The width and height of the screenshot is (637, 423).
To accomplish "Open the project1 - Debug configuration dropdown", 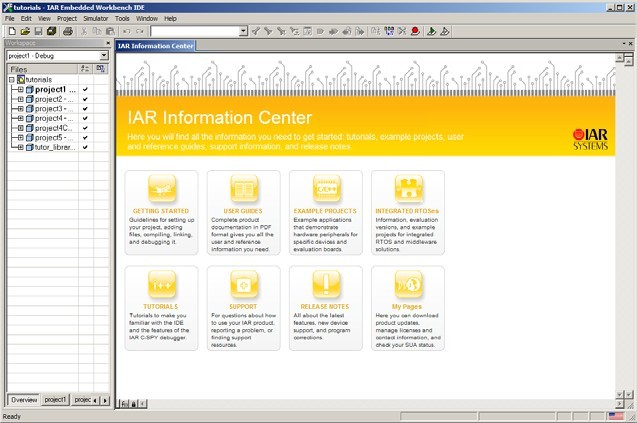I will (x=104, y=56).
